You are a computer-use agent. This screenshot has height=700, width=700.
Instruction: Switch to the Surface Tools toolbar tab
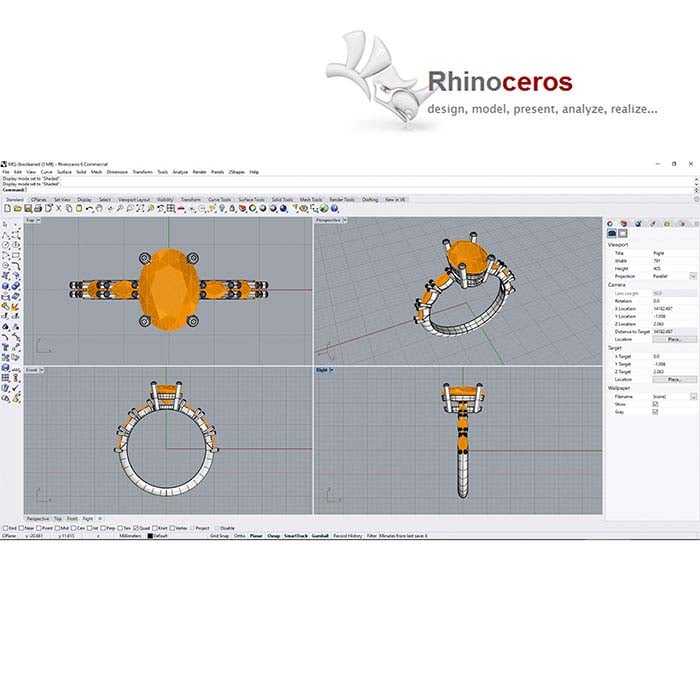(251, 200)
